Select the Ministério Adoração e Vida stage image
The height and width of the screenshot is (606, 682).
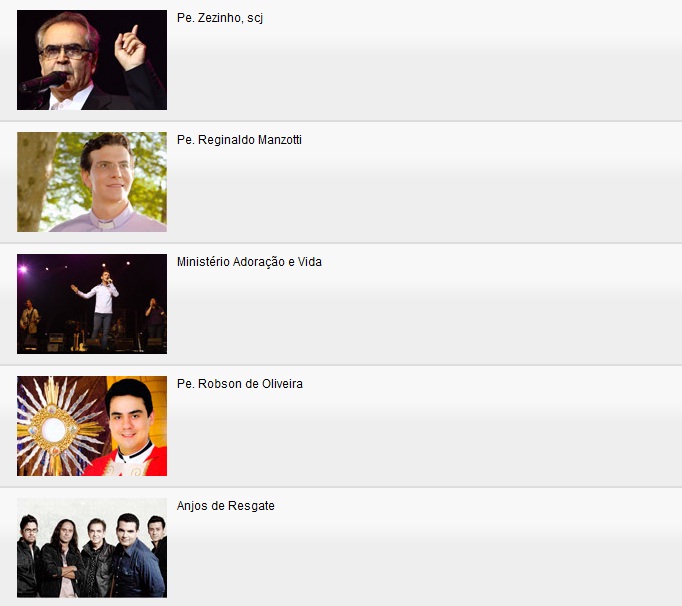point(92,304)
